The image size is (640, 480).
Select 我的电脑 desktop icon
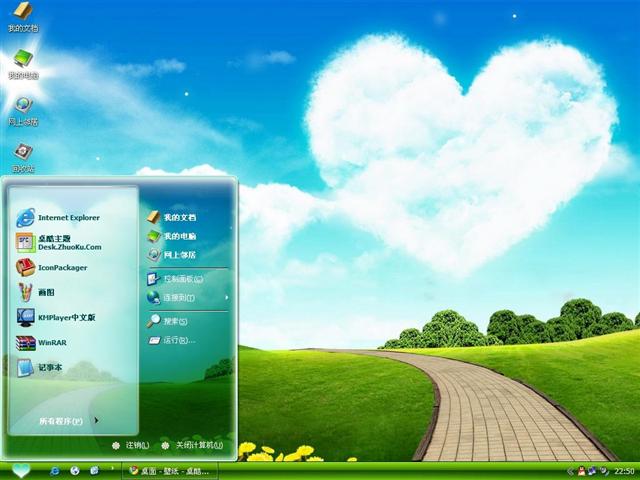(x=23, y=64)
